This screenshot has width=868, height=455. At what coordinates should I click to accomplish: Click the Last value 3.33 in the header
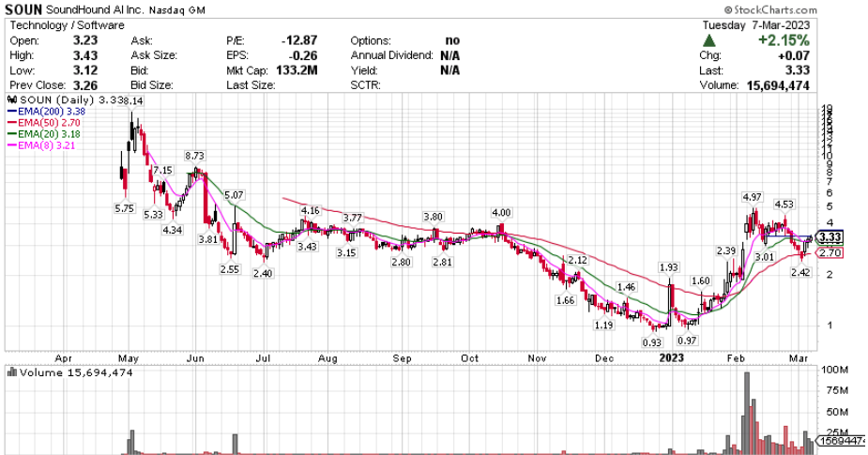click(798, 70)
